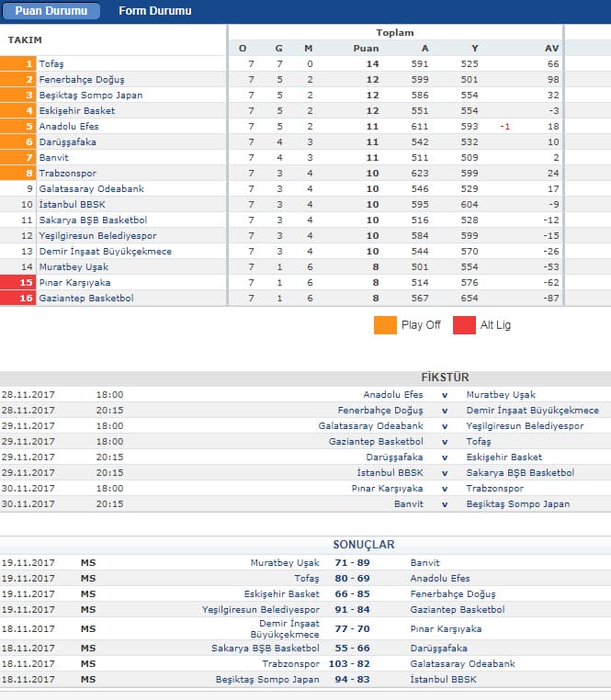This screenshot has width=611, height=700.
Task: Switch to the Puan Durumu tab
Action: tap(51, 11)
